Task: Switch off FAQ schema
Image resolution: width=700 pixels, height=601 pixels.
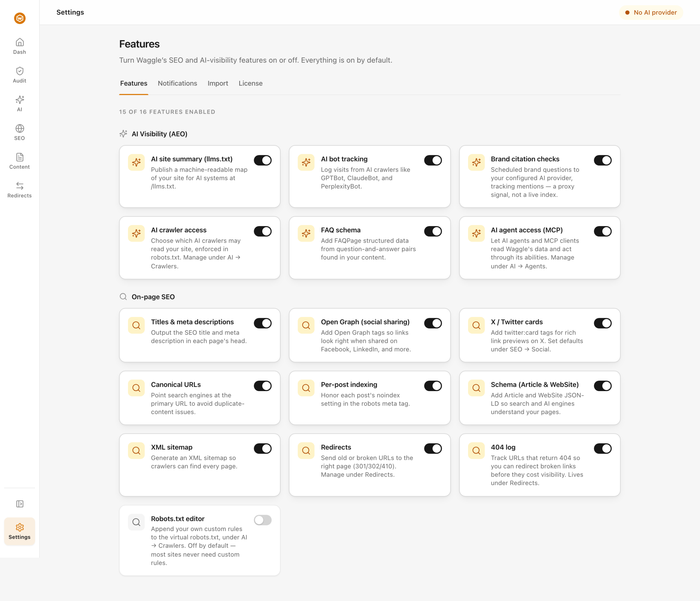Action: (x=433, y=231)
